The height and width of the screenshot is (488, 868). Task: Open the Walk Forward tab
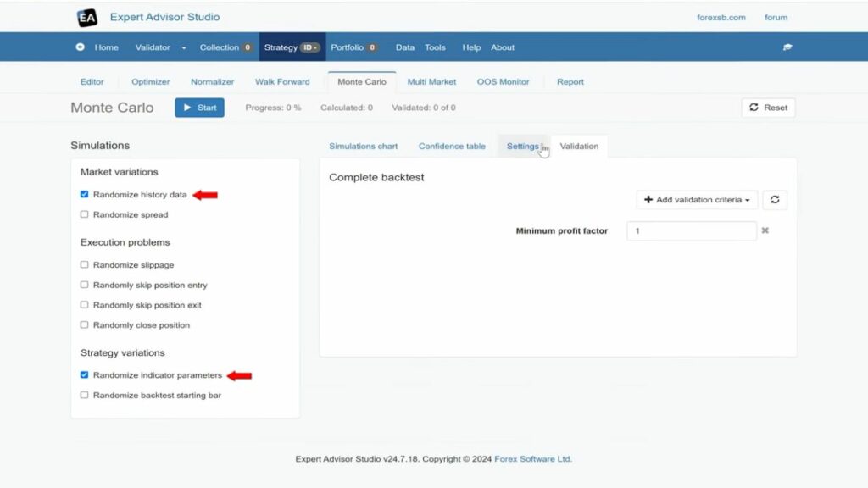282,82
